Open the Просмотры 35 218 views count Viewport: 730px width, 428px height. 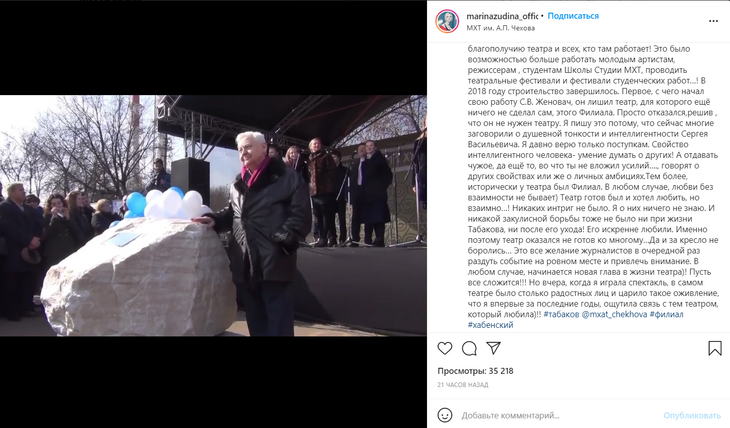[x=475, y=371]
